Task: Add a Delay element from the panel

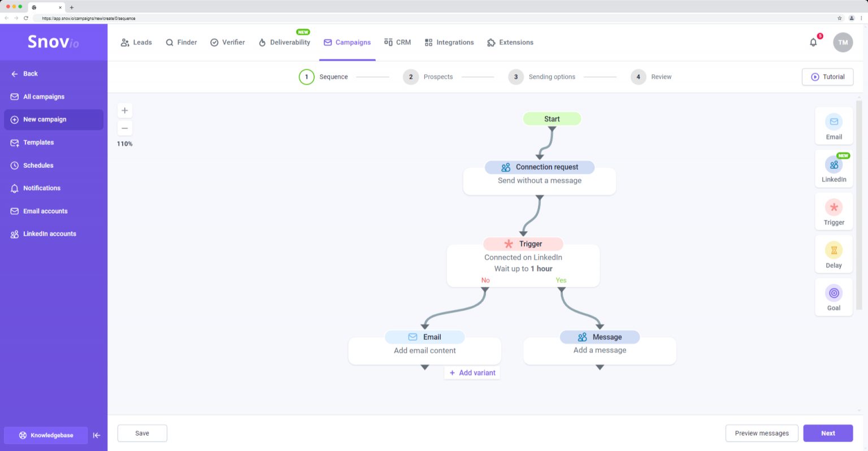Action: pos(834,255)
